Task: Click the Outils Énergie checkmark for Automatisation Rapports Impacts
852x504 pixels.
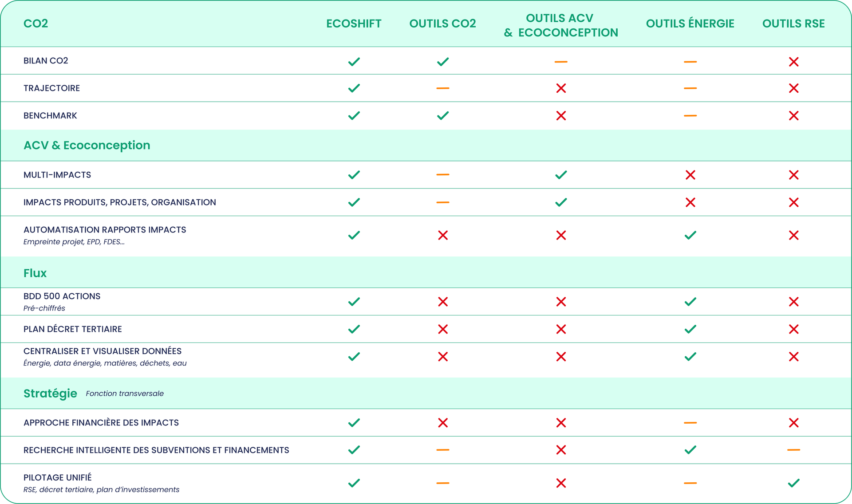Action: [x=690, y=235]
